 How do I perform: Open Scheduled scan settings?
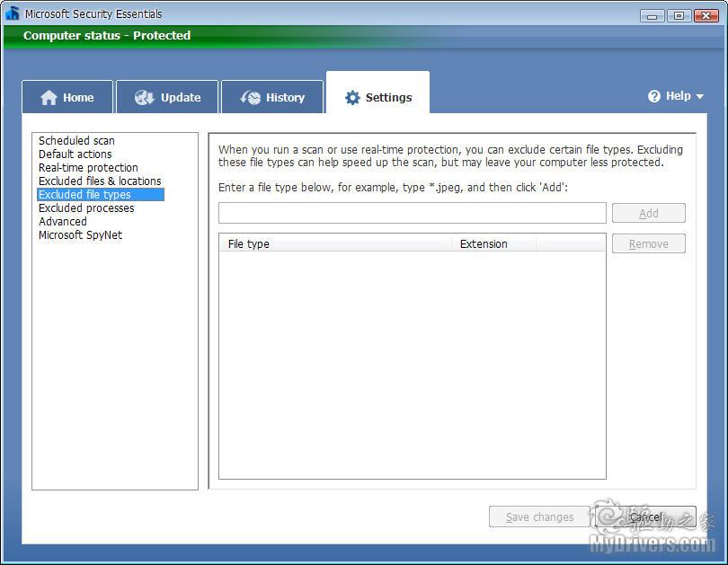(x=76, y=141)
